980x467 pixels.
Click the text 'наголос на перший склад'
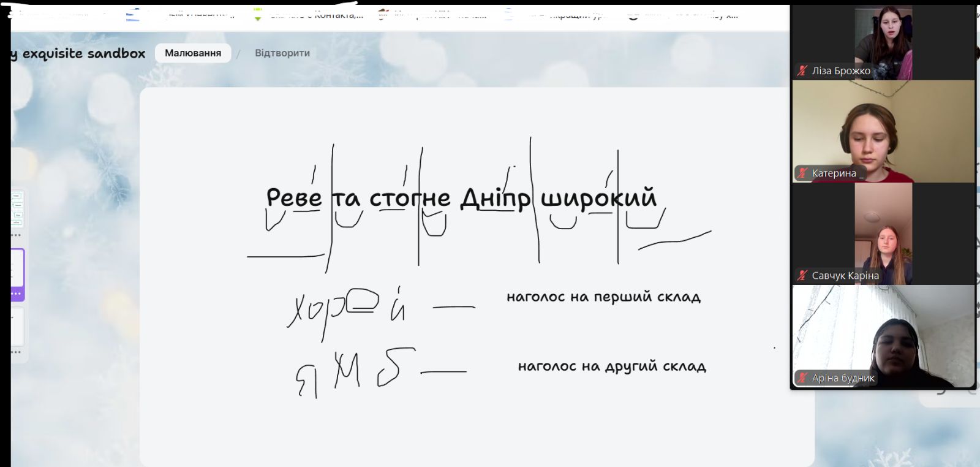[603, 297]
